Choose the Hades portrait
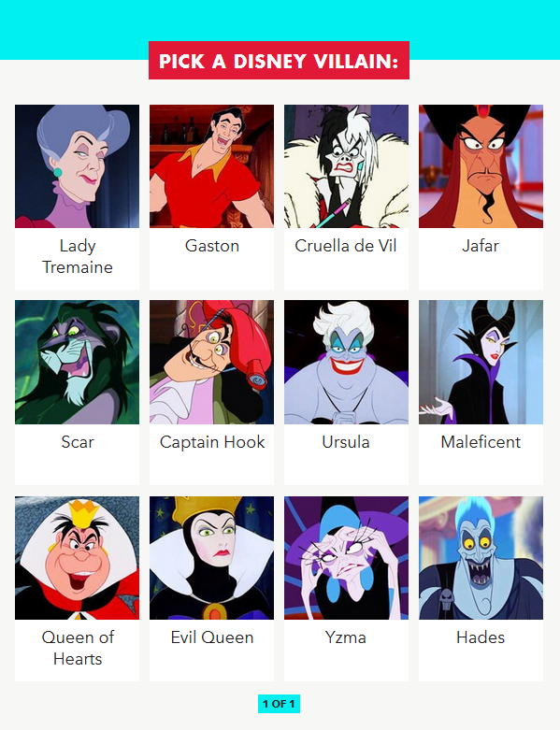Viewport: 560px width, 730px height. (x=481, y=558)
